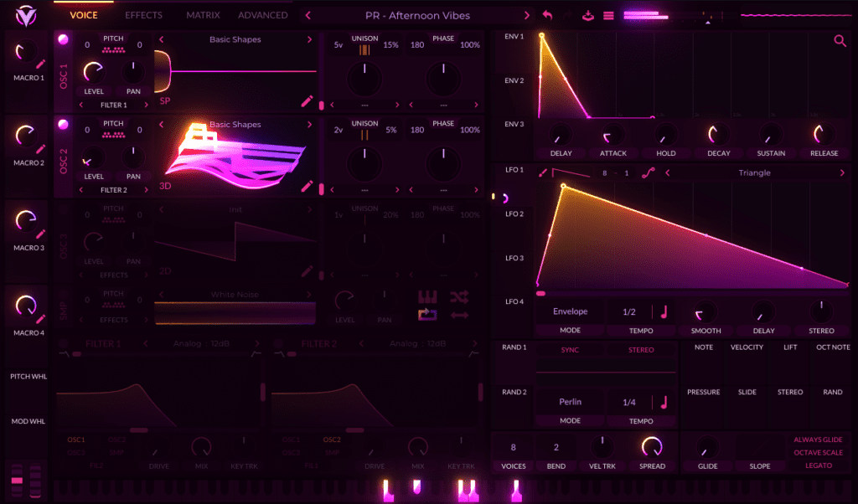
Task: Click the sampler random shuffle icon
Action: 458,296
